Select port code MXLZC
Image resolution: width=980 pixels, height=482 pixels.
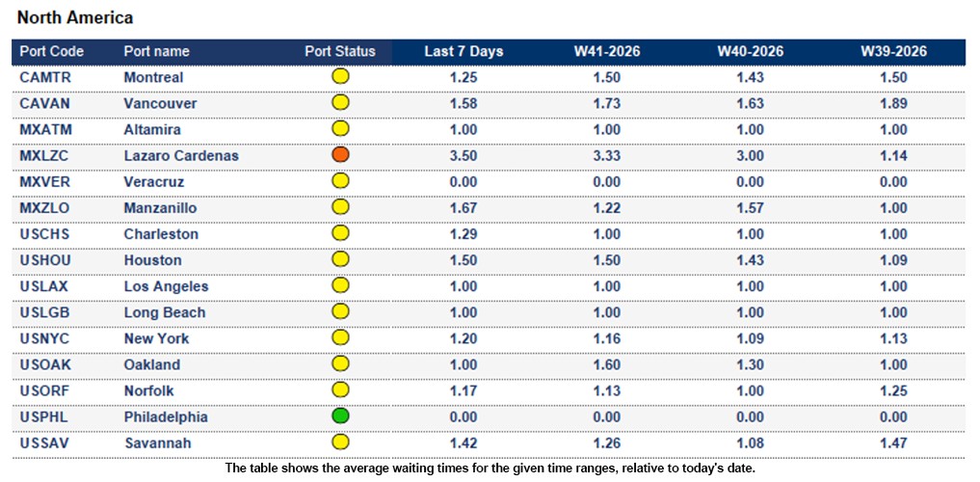click(43, 156)
